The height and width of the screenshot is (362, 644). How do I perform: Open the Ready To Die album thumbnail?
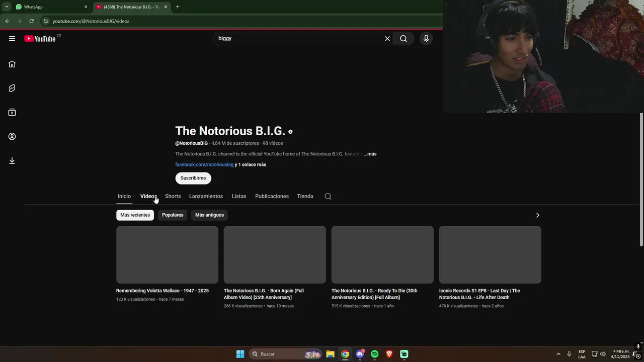click(382, 254)
